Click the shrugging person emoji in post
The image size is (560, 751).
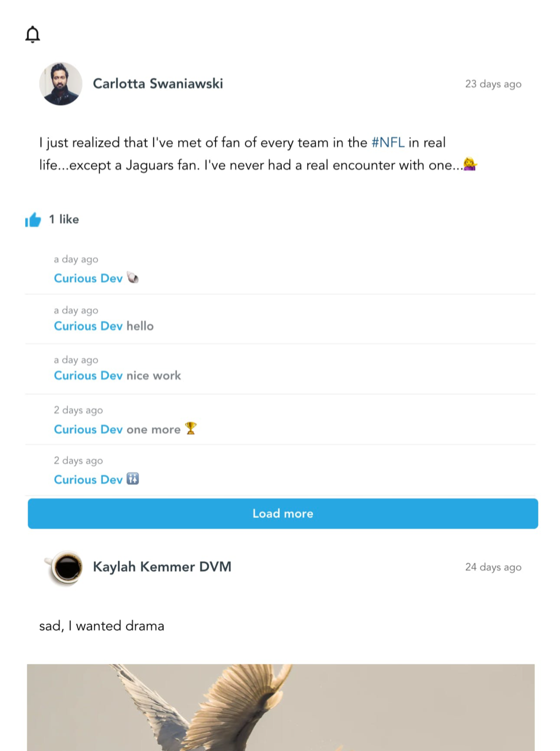470,164
